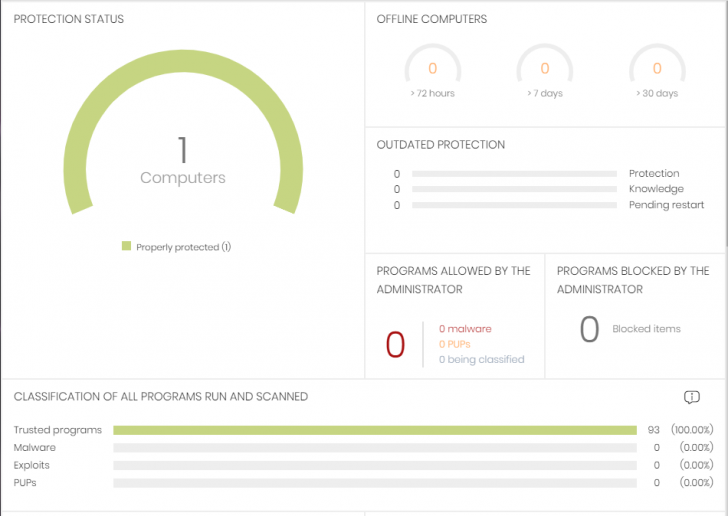Click the > 7 days label
Screen dimensions: 728x516
coord(545,93)
